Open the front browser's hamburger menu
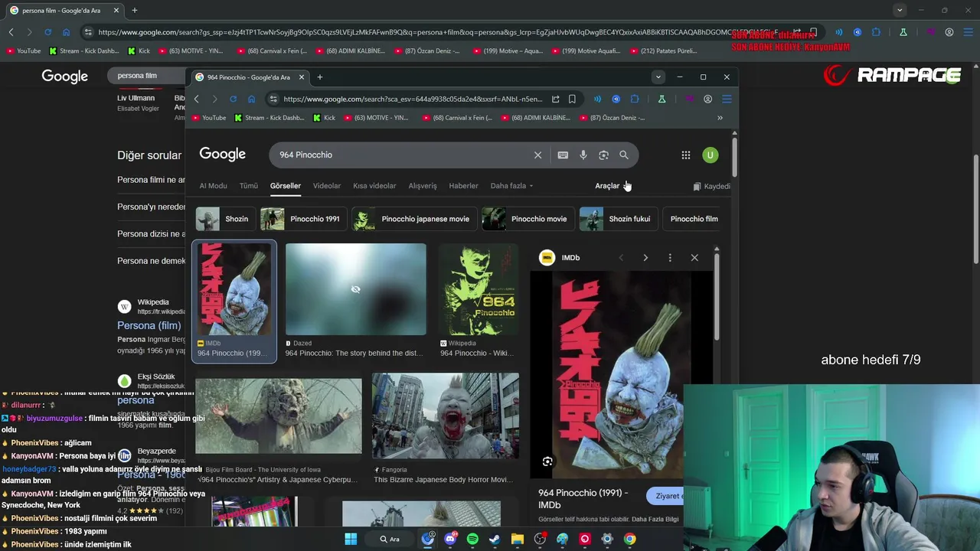 (x=727, y=99)
